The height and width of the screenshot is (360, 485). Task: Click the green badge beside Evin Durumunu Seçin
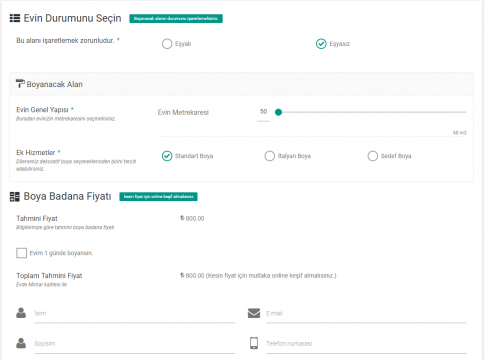[x=176, y=18]
